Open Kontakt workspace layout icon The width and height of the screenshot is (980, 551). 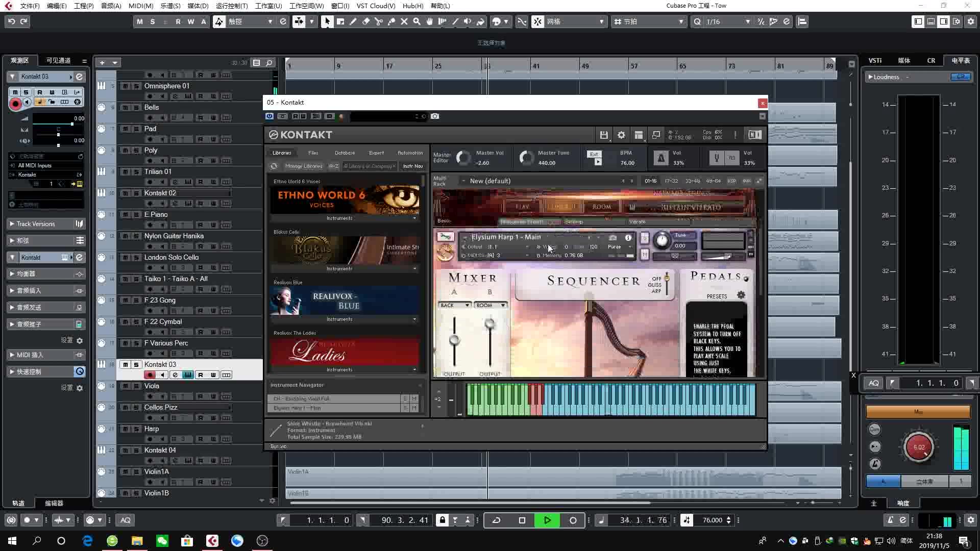[x=639, y=135]
